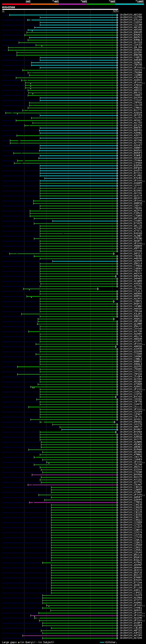Select UniRef100_B6K5X3 label
This screenshot has width=146, height=644.
[x=131, y=37]
